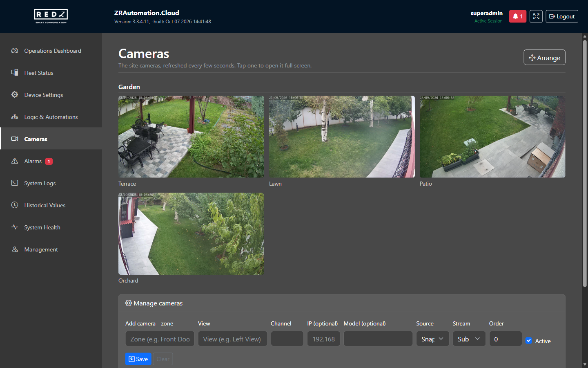Click the Channel input field
This screenshot has height=368, width=588.
pyautogui.click(x=287, y=339)
